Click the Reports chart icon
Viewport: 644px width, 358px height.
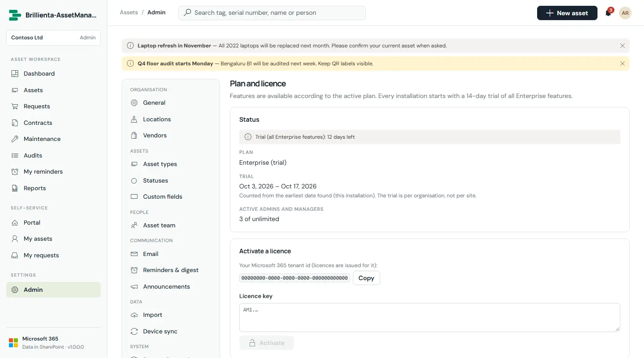(x=15, y=188)
